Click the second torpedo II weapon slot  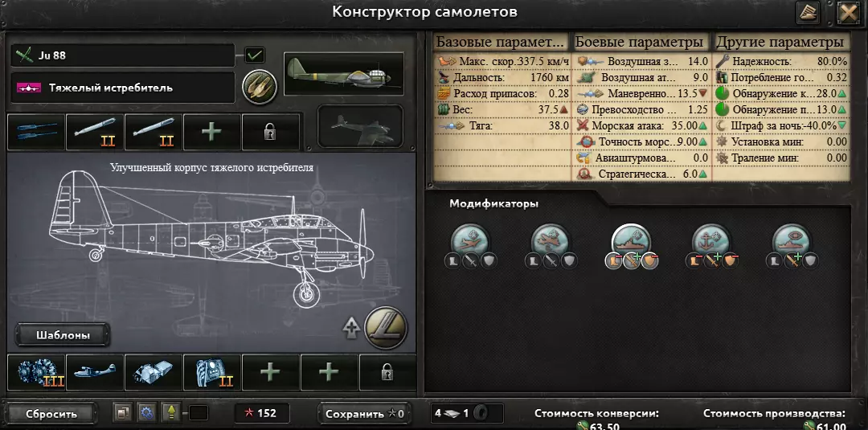154,132
